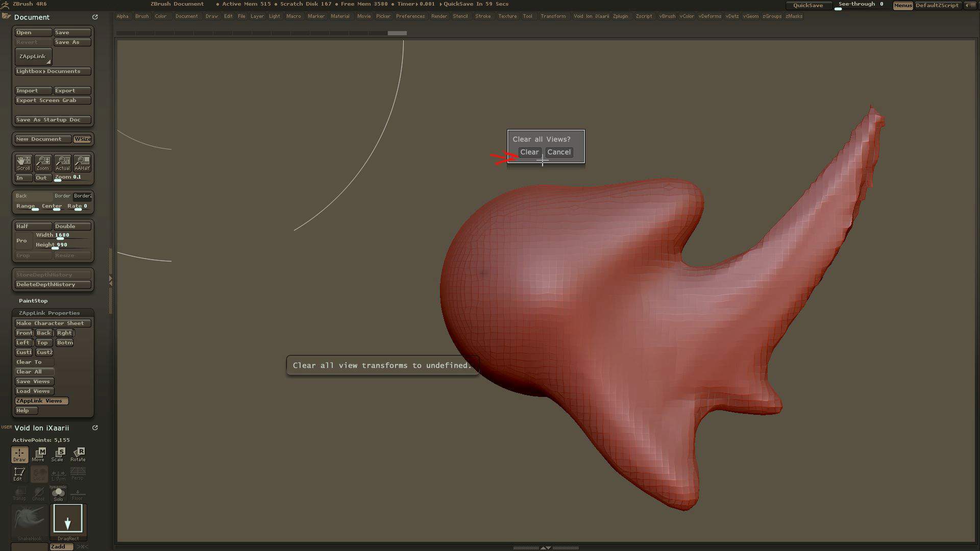The height and width of the screenshot is (551, 980).
Task: Open the Stroke menu
Action: tap(483, 16)
